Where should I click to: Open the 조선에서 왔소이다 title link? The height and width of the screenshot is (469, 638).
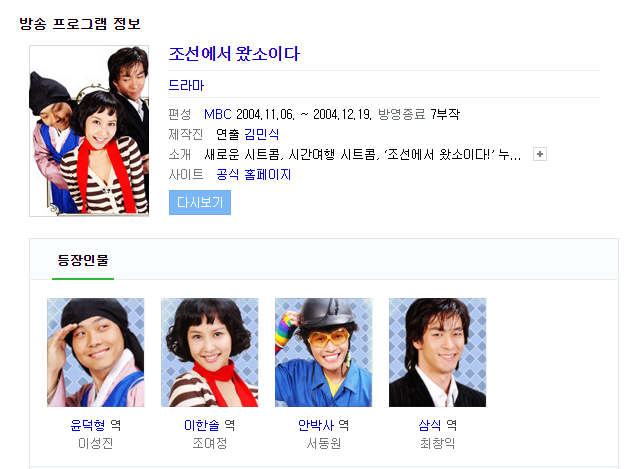coord(234,54)
